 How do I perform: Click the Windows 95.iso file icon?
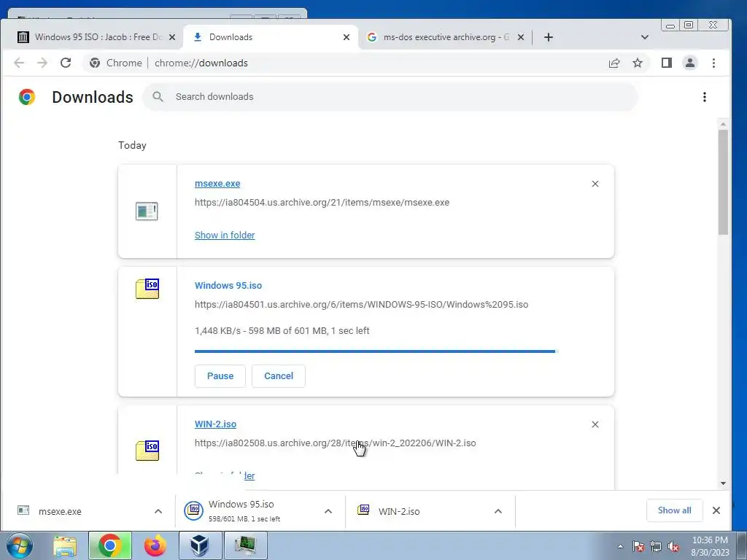[x=147, y=289]
